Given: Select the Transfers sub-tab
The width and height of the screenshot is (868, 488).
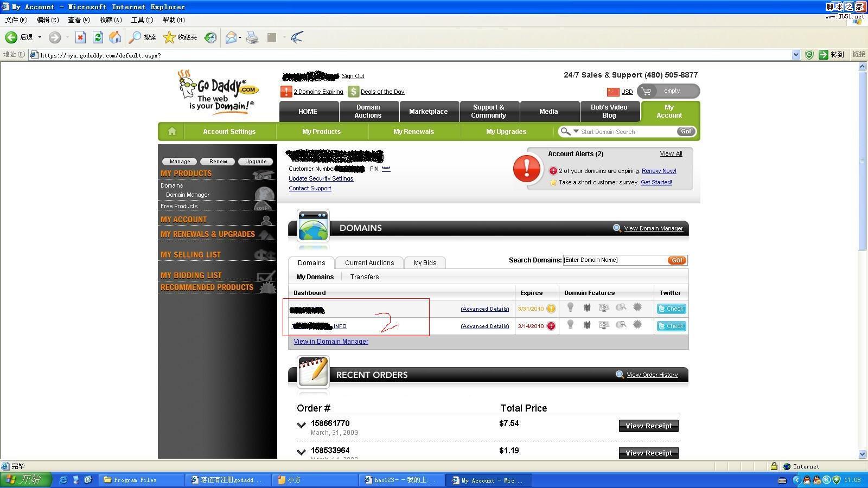Looking at the screenshot, I should pyautogui.click(x=365, y=277).
